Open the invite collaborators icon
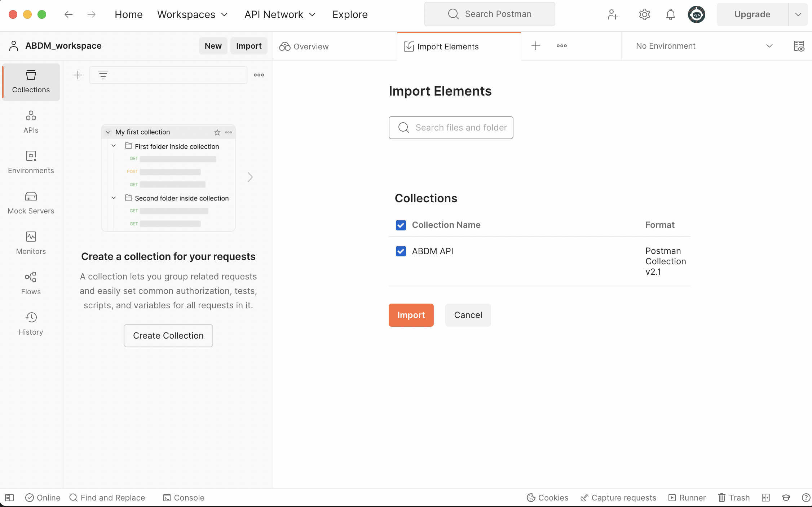Viewport: 812px width, 507px height. pyautogui.click(x=613, y=14)
